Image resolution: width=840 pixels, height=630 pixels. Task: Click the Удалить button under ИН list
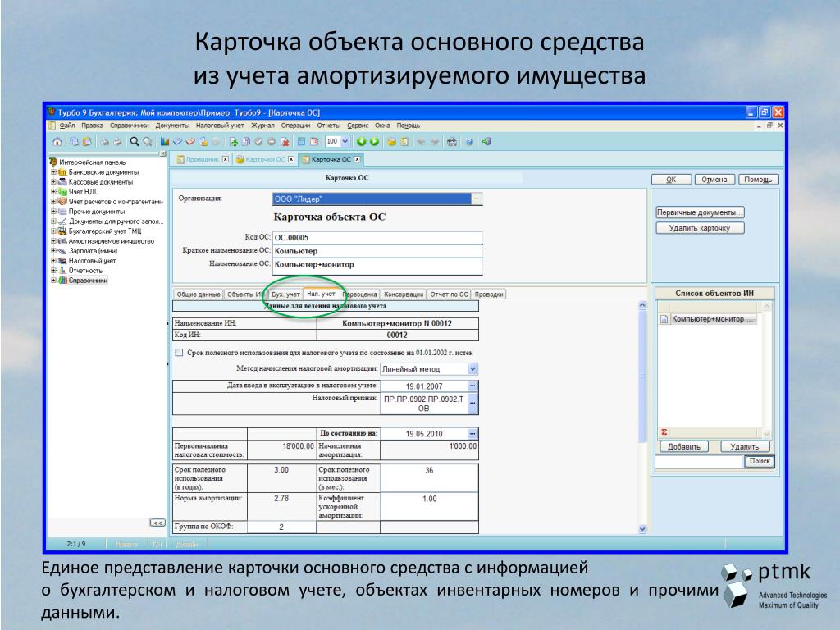744,446
